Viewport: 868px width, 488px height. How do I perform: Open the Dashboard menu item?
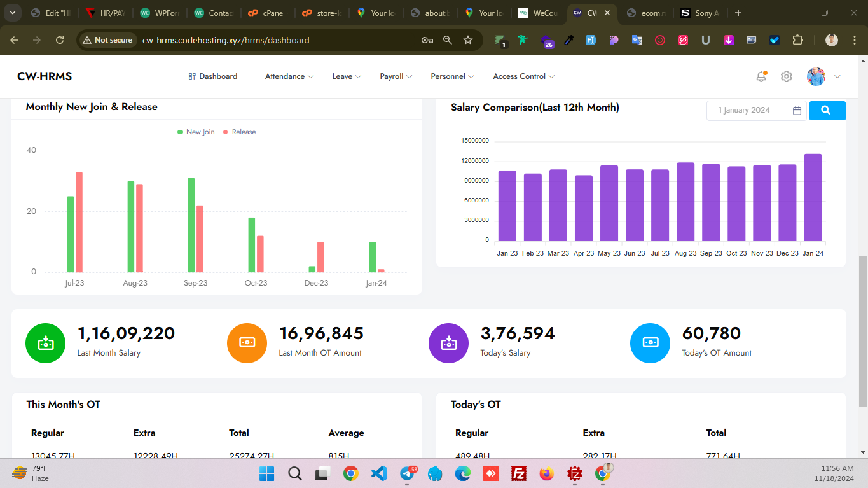point(213,76)
